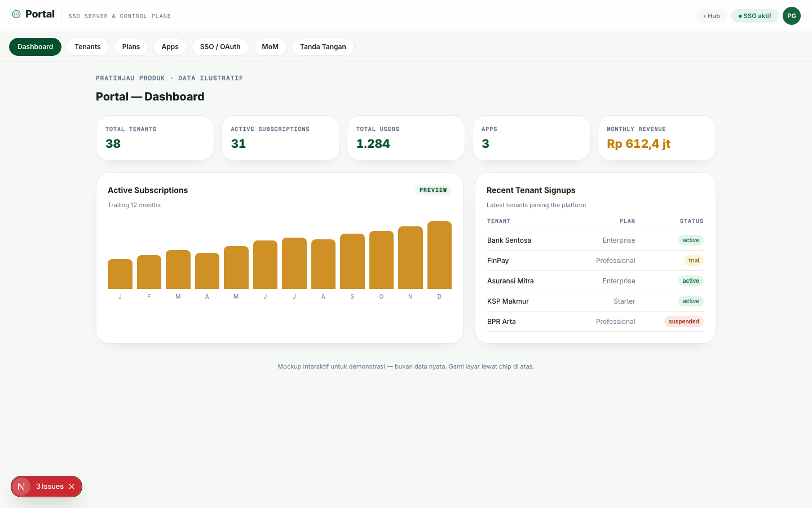Click the Portal logo icon
This screenshot has width=812, height=508.
16,14
